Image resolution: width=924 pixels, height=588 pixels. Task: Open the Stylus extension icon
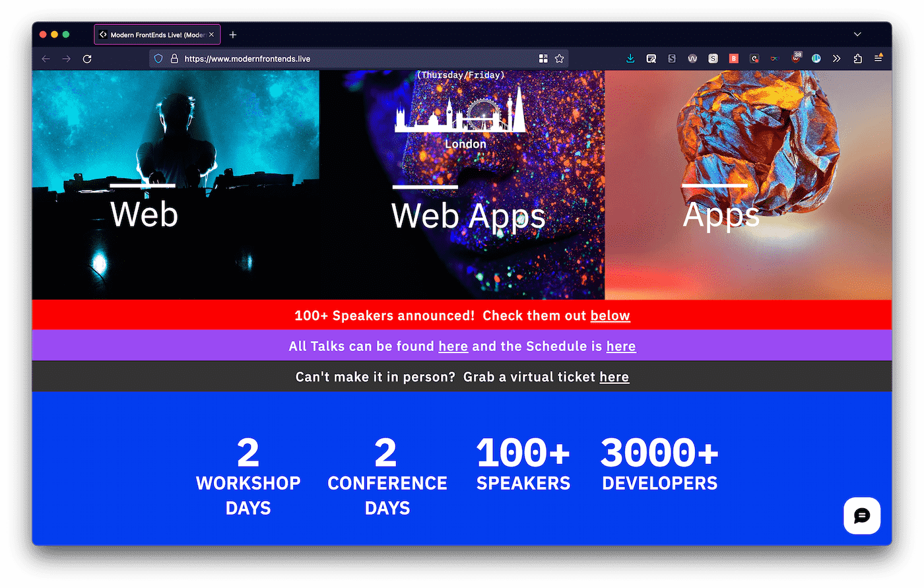672,58
